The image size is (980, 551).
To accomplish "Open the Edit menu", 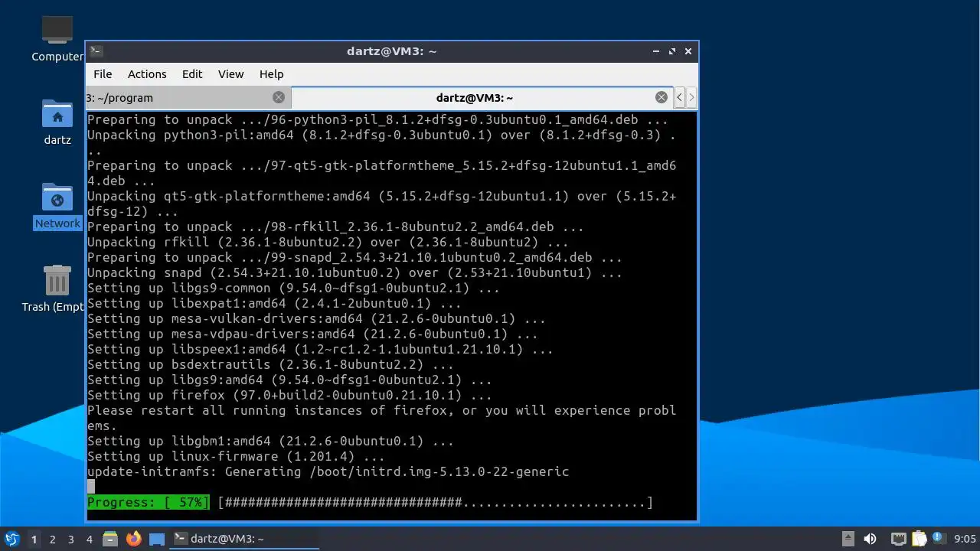I will pos(192,74).
